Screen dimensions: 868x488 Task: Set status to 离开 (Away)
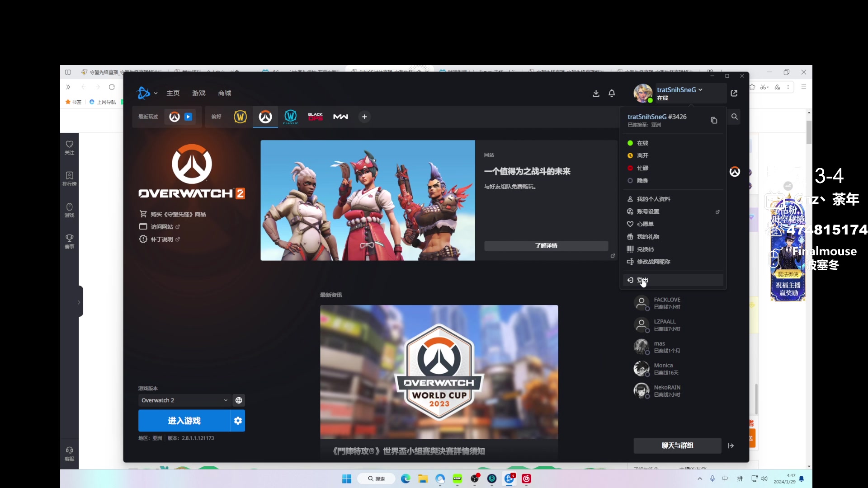(642, 155)
